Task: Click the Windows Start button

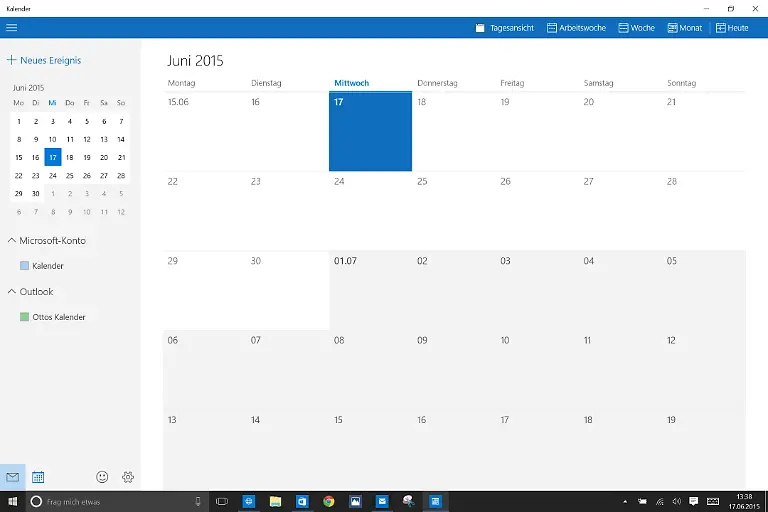Action: (x=13, y=501)
